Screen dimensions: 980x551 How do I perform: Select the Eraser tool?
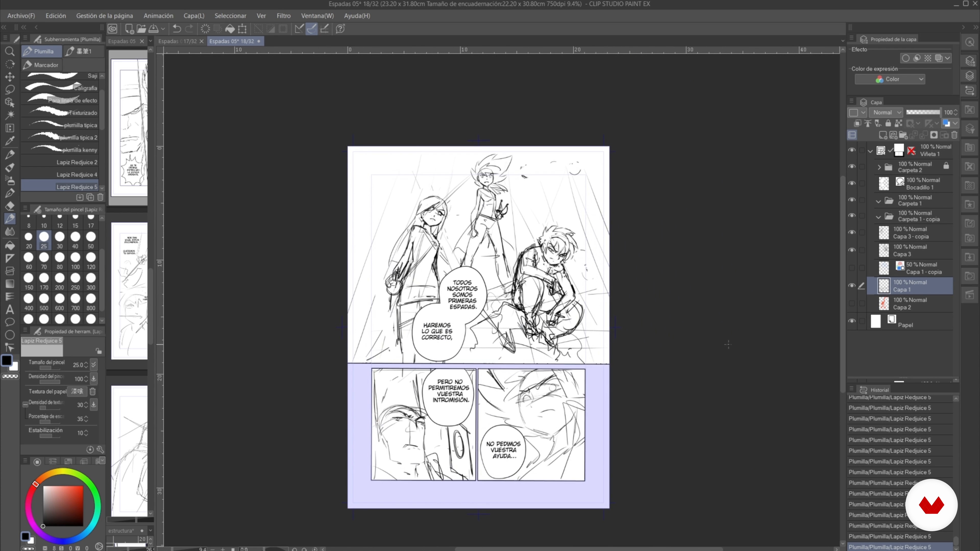9,206
